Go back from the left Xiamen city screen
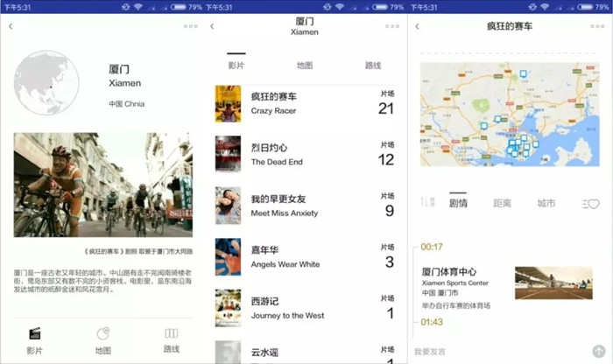613x364 pixels. tap(11, 26)
